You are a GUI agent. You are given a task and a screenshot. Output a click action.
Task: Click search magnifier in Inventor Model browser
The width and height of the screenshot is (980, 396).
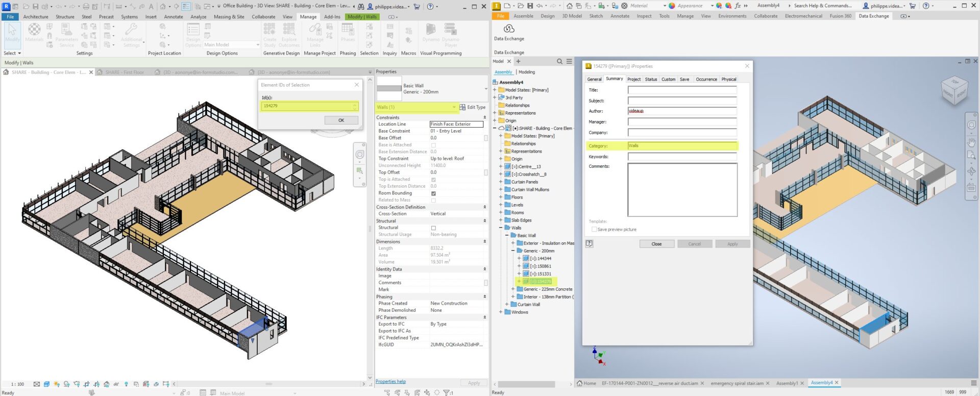click(559, 62)
